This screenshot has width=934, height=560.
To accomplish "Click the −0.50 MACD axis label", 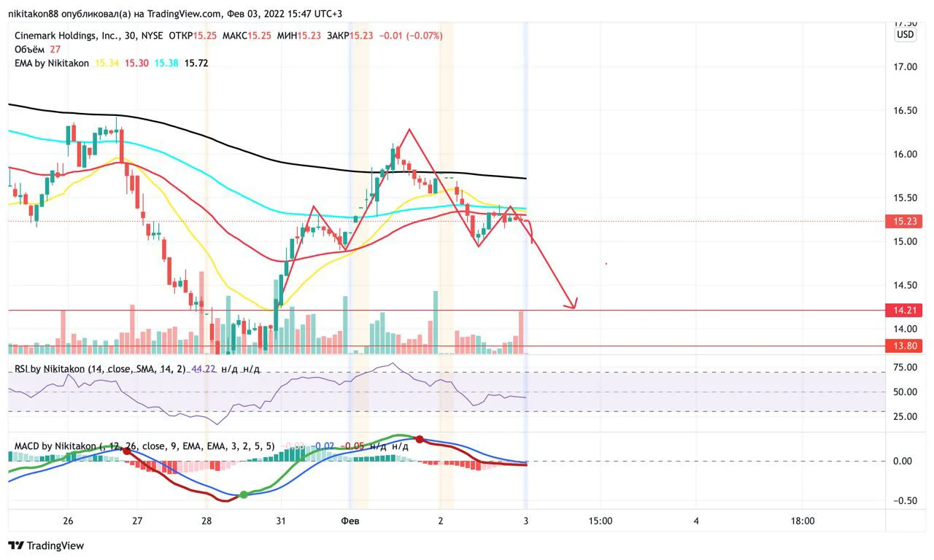I will click(x=904, y=500).
